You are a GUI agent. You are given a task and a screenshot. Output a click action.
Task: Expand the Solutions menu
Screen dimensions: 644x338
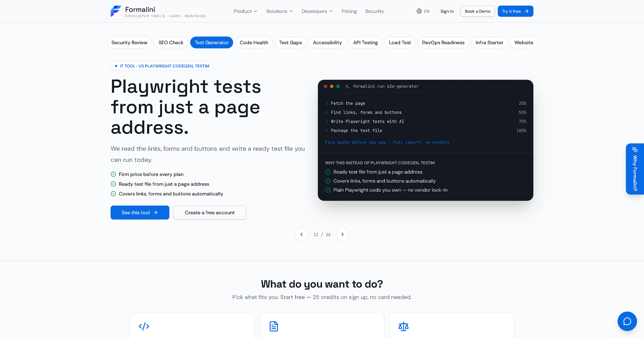tap(279, 11)
